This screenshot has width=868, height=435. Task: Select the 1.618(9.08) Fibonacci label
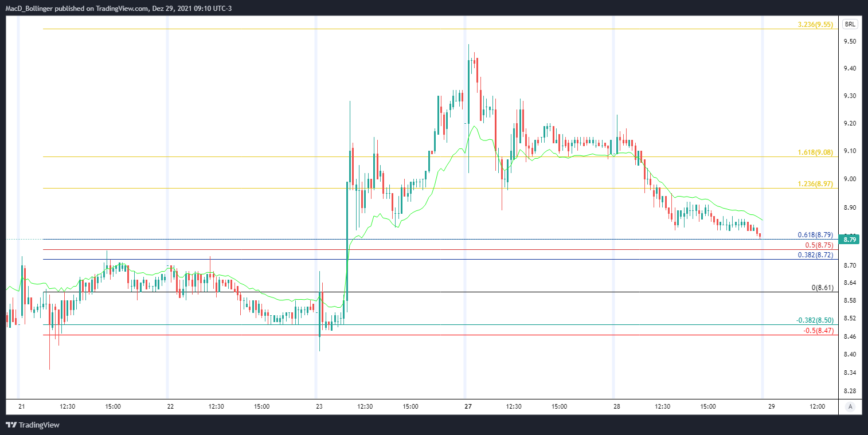(815, 152)
